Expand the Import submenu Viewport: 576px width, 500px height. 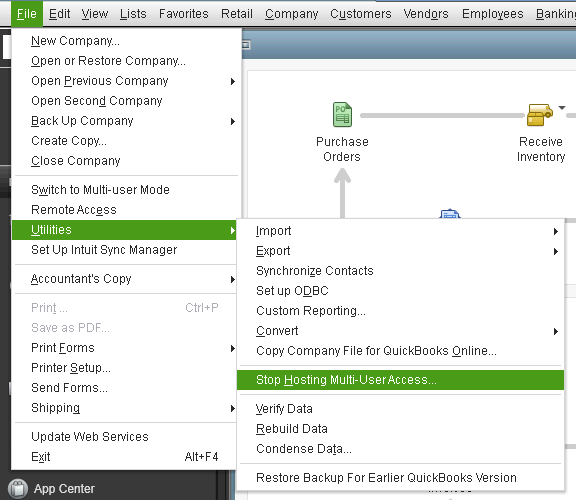pyautogui.click(x=400, y=231)
